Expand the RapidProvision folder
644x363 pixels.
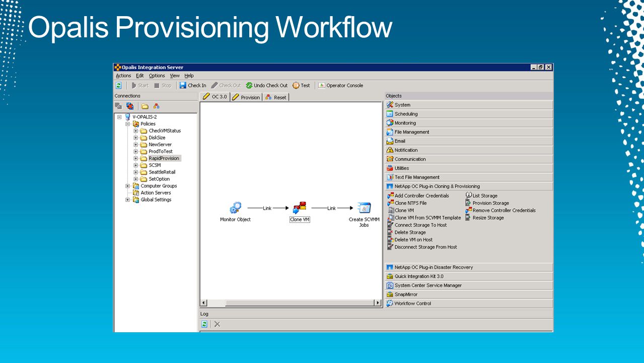[x=136, y=158]
